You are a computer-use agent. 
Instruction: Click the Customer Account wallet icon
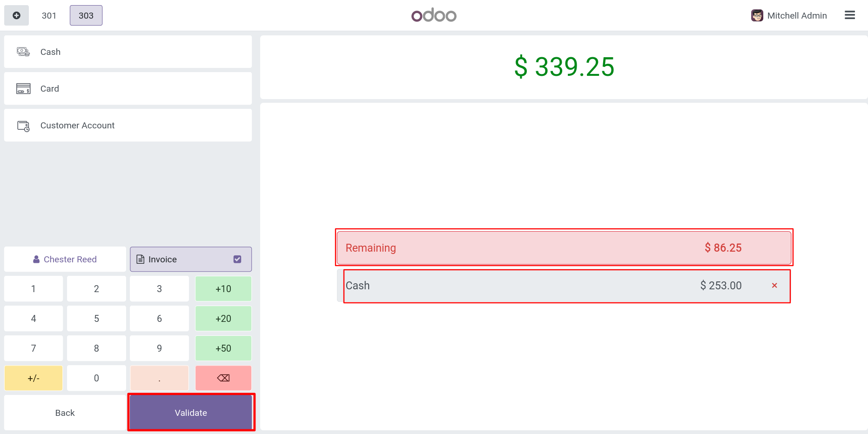(x=23, y=126)
